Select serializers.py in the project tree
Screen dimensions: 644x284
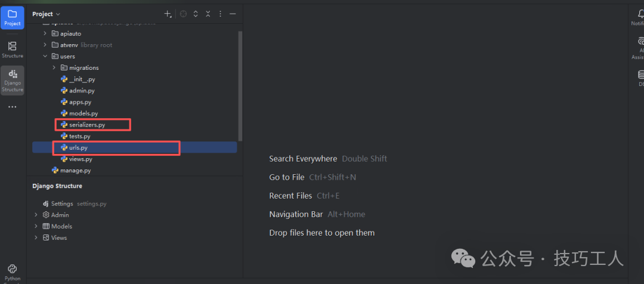click(x=86, y=125)
